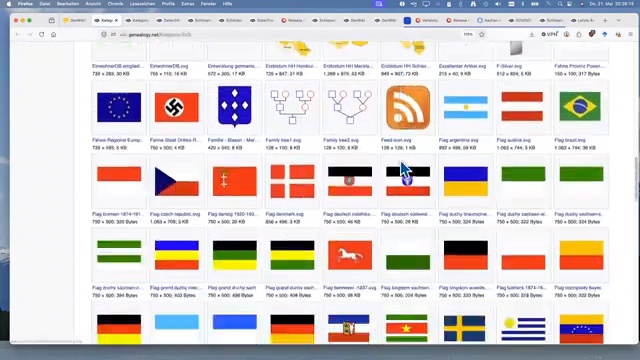
Task: Click the volume icon in menu bar
Action: click(498, 4)
